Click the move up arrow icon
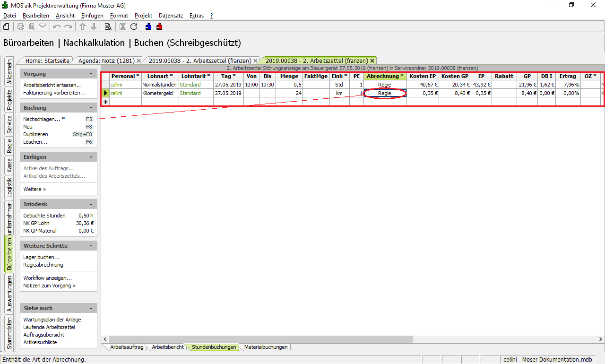 [83, 26]
